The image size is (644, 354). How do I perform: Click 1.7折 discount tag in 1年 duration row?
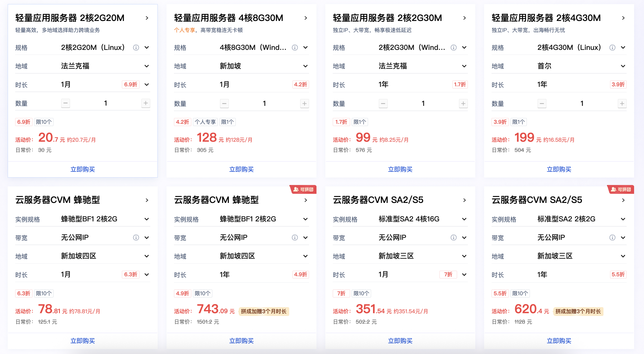click(x=460, y=84)
